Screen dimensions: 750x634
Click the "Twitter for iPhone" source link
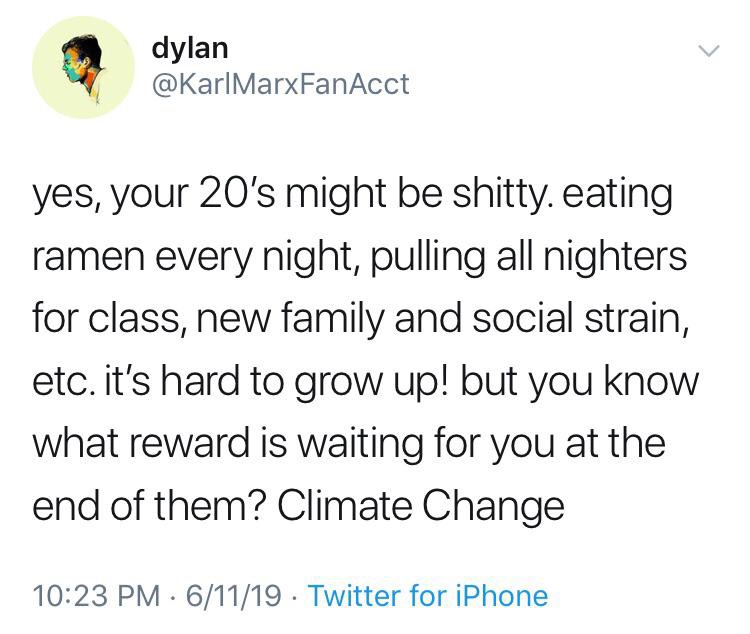428,596
